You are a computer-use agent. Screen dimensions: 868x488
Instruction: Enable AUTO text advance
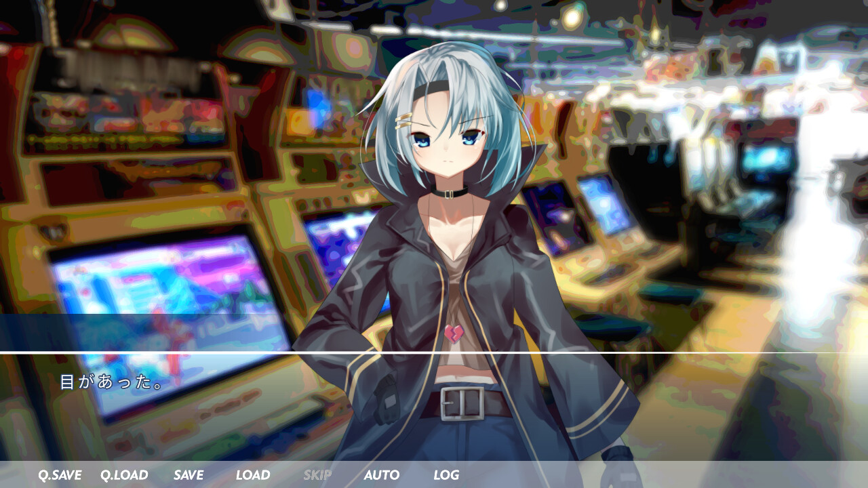pos(381,475)
